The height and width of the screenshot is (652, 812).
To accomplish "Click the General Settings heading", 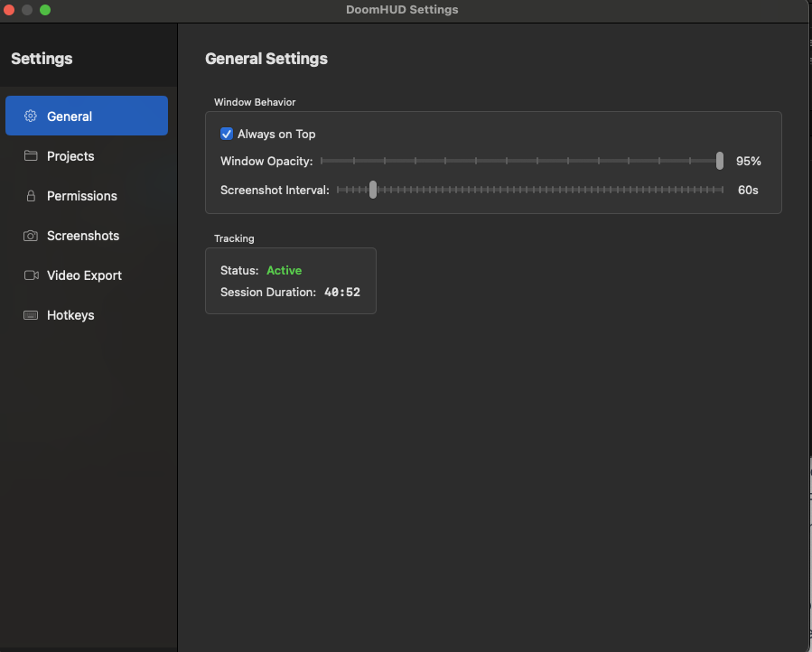I will point(266,59).
